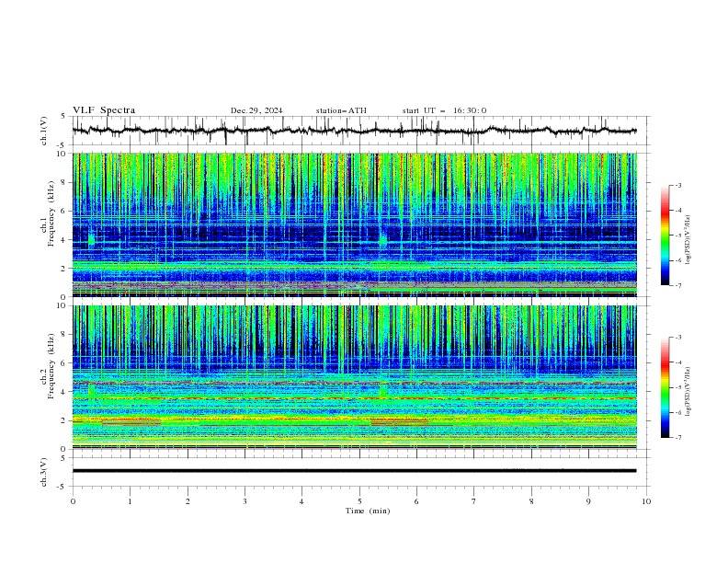
Task: Click the '5' volt tick on ch.1(V) axis
Action: (63, 117)
